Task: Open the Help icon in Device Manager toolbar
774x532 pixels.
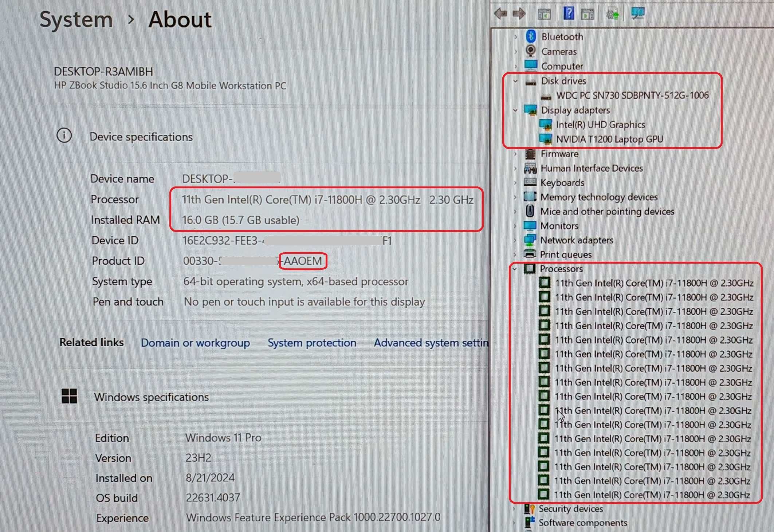Action: click(569, 13)
